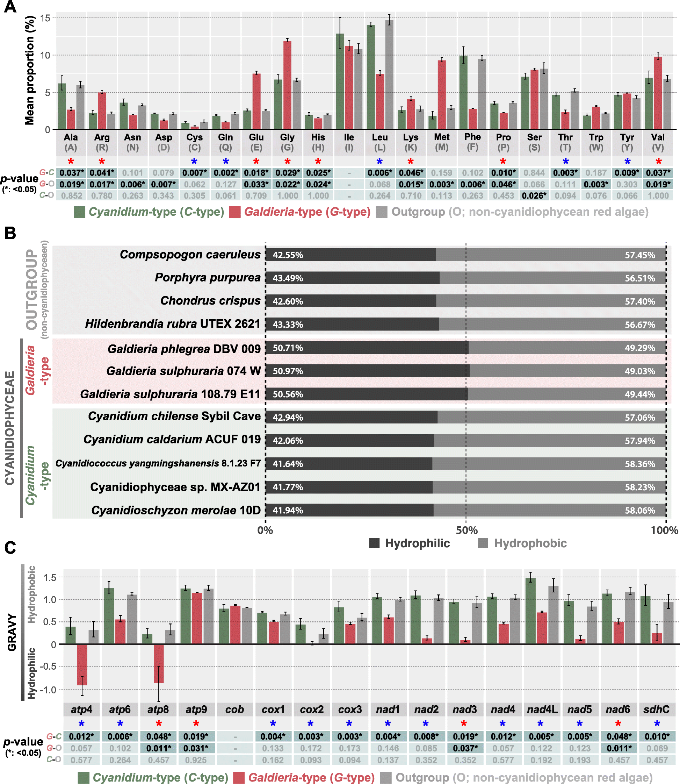Viewport: 680px width, 784px height.
Task: Click the 'atp9' gene label
Action: point(196,709)
